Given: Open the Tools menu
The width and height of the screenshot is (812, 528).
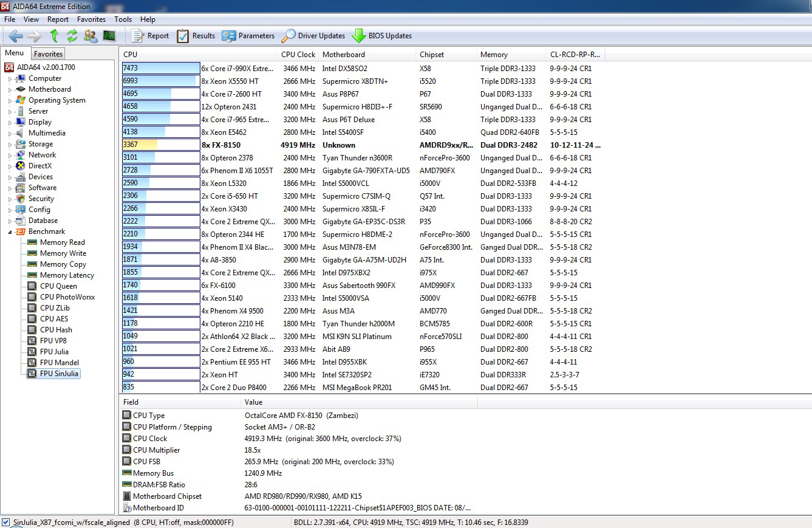Looking at the screenshot, I should pyautogui.click(x=123, y=19).
